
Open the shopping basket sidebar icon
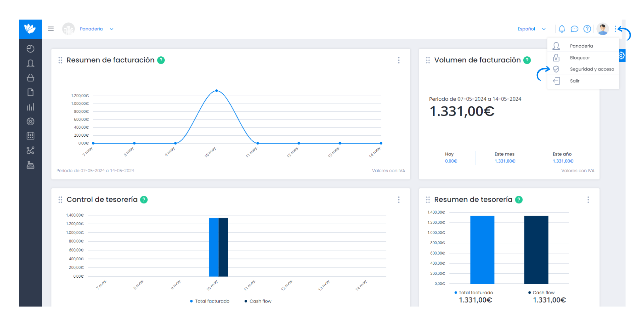(x=31, y=78)
